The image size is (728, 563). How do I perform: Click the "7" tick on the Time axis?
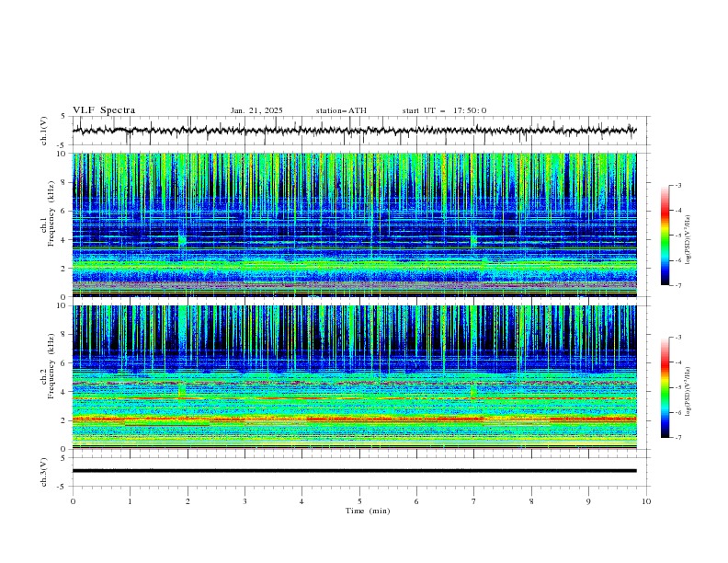474,501
